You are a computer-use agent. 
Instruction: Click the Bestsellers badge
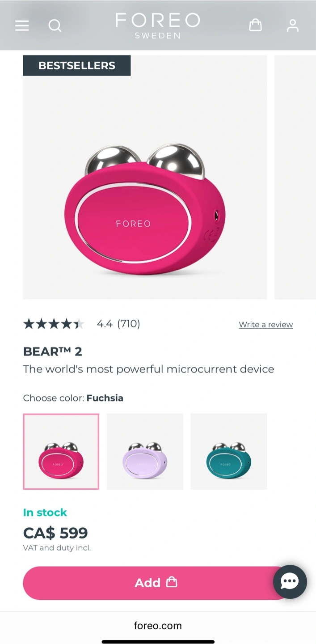coord(77,65)
